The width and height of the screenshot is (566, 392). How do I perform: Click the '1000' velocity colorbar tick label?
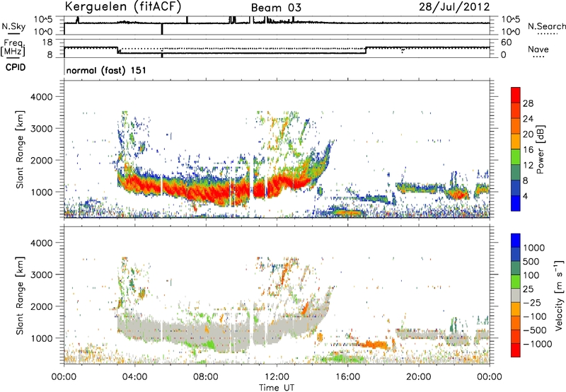click(x=534, y=248)
